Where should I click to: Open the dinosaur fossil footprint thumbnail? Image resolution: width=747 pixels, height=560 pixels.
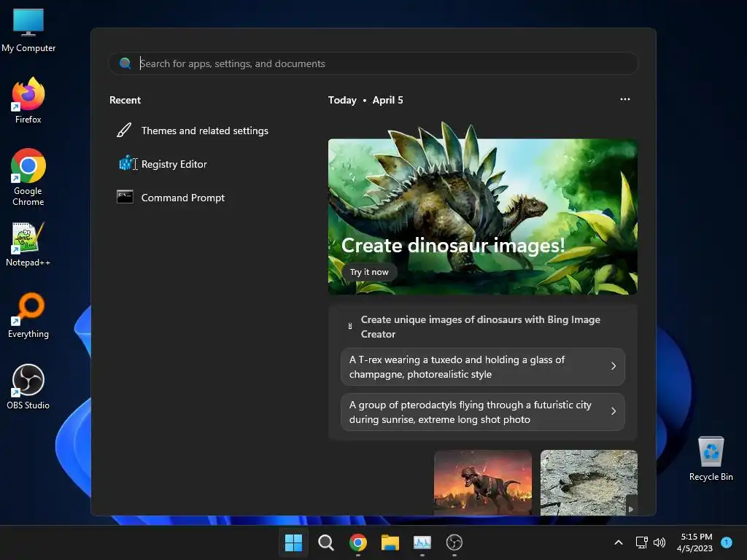[x=589, y=483]
